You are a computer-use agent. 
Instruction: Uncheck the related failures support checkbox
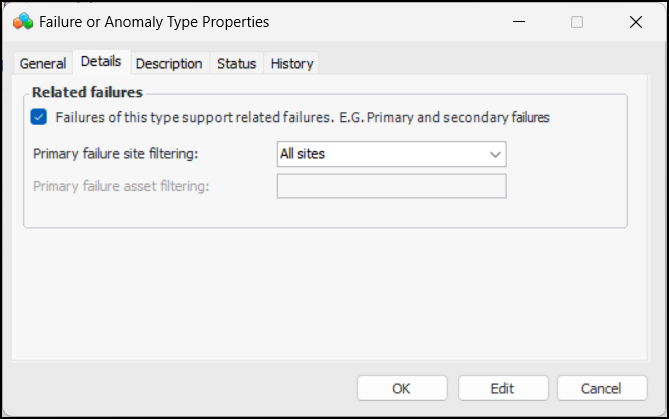(x=39, y=117)
